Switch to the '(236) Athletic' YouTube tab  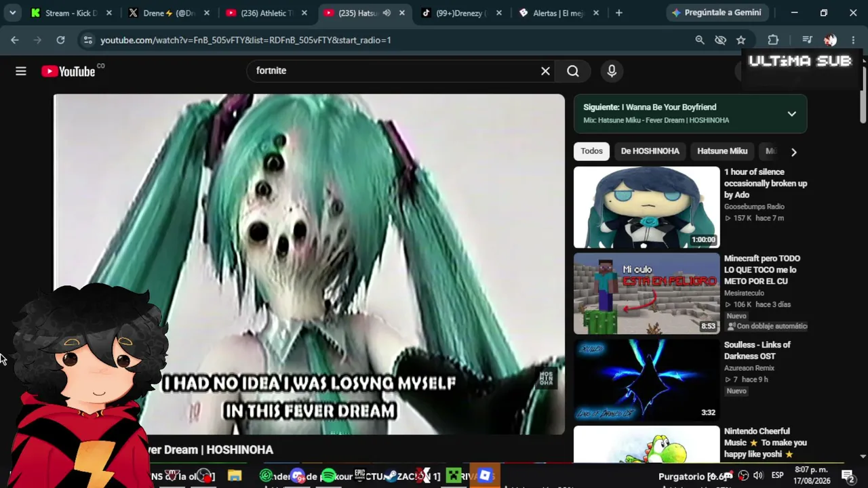tap(267, 13)
